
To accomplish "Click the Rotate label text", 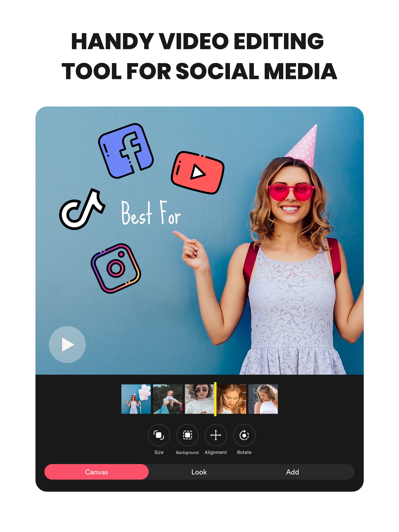I will click(x=244, y=452).
